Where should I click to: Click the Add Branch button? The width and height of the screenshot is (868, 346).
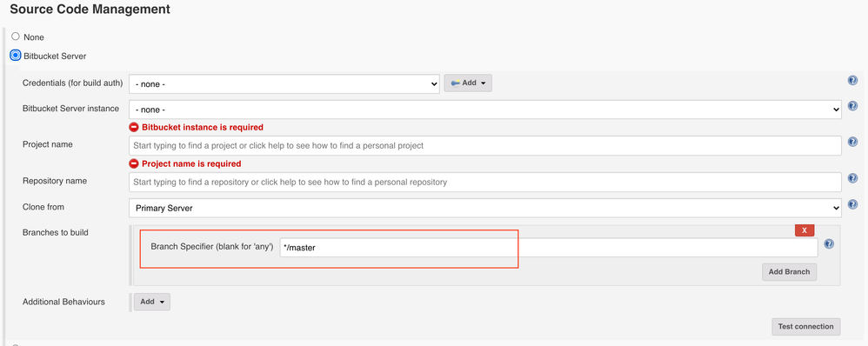(x=789, y=272)
